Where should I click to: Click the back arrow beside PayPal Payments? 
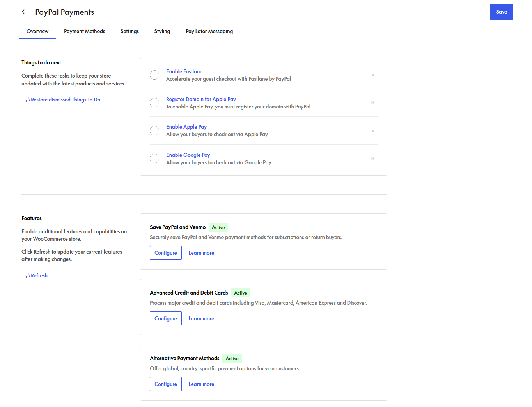pos(23,12)
